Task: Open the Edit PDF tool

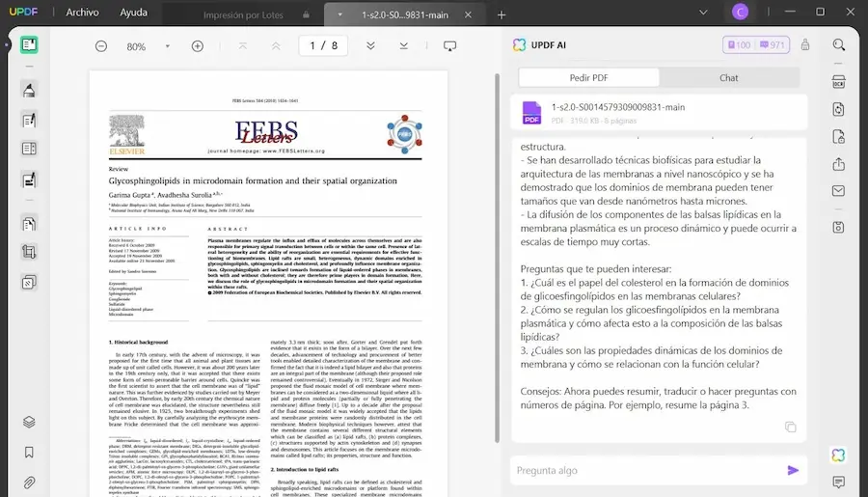Action: click(29, 120)
